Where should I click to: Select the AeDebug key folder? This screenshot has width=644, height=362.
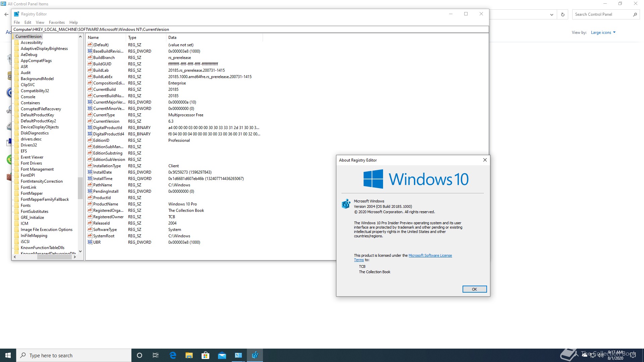[29, 55]
